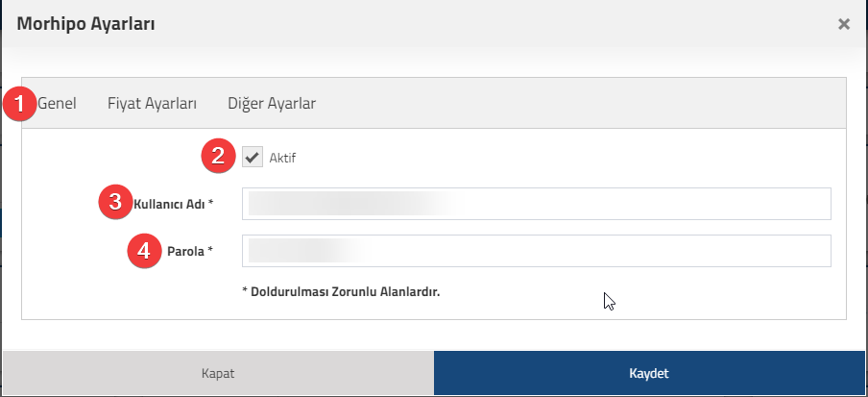868x397 pixels.
Task: Dismiss the dialog using Kapat button
Action: (x=218, y=373)
